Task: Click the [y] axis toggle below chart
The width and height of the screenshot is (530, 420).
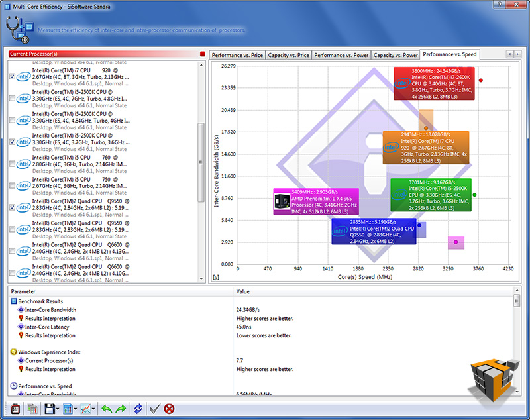Action: click(216, 277)
